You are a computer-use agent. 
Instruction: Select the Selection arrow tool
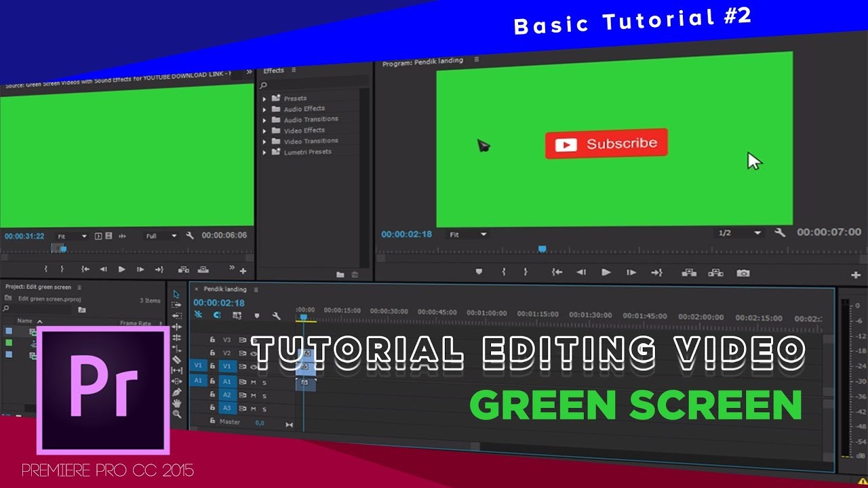tap(177, 294)
